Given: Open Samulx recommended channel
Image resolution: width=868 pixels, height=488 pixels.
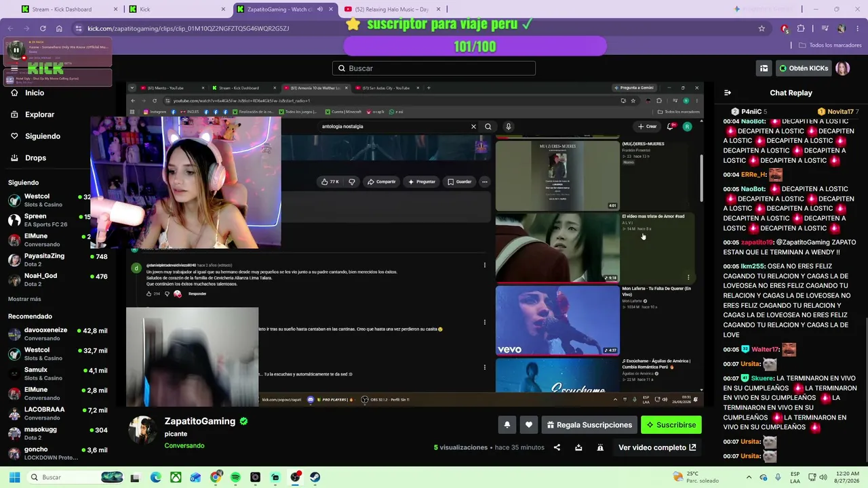Looking at the screenshot, I should coord(57,373).
